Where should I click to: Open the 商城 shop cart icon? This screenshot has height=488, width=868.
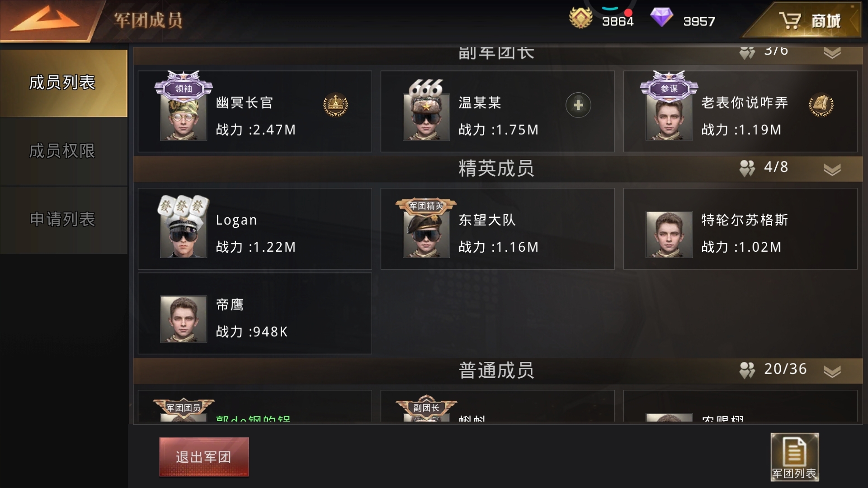(x=789, y=21)
